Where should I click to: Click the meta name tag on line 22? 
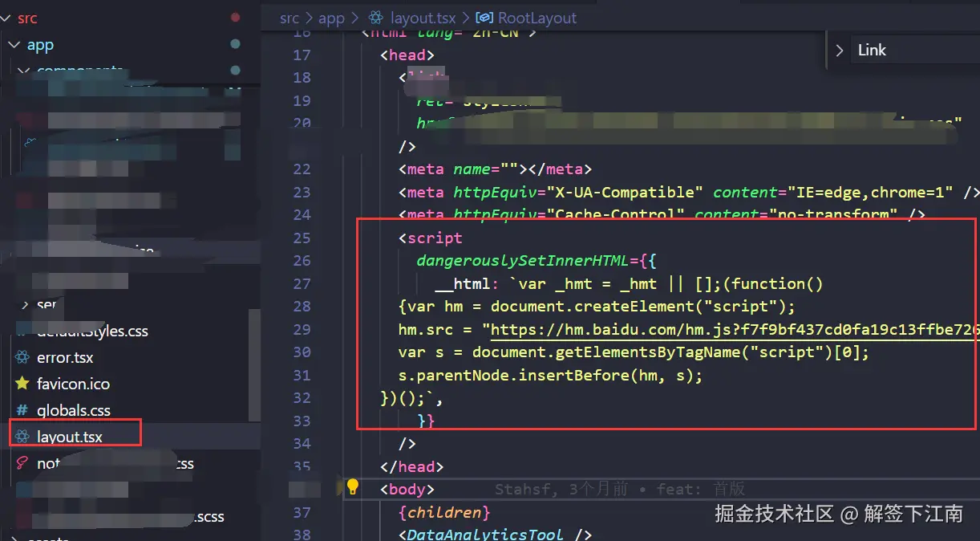tap(495, 169)
